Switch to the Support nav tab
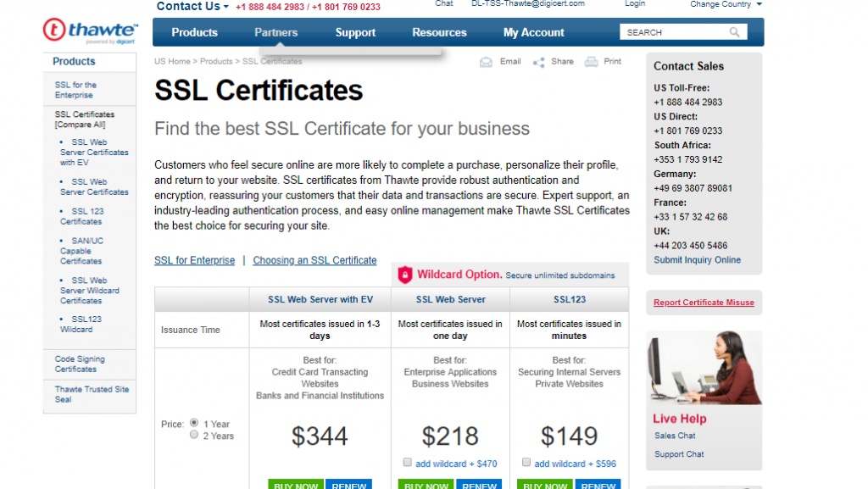868x489 pixels. [355, 32]
